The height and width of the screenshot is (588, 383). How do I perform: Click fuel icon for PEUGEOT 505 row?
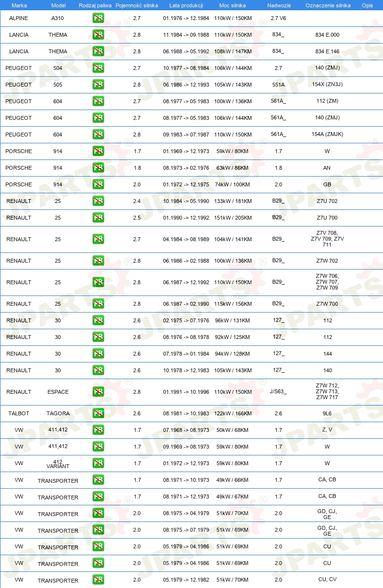[98, 85]
